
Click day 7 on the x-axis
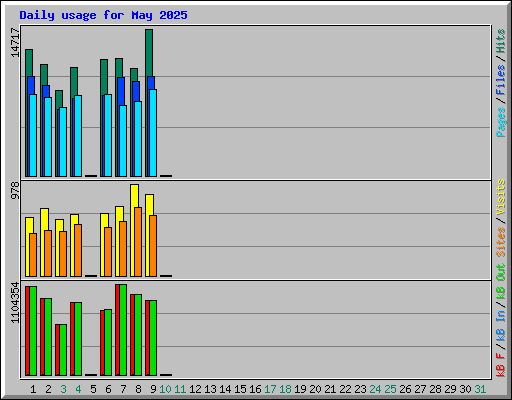point(123,389)
